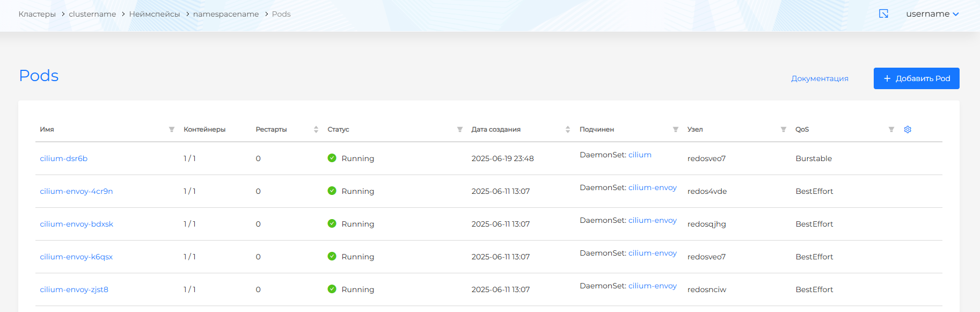
Task: Open cilium-envoy DaemonSet link in 4cr9n row
Action: point(653,187)
